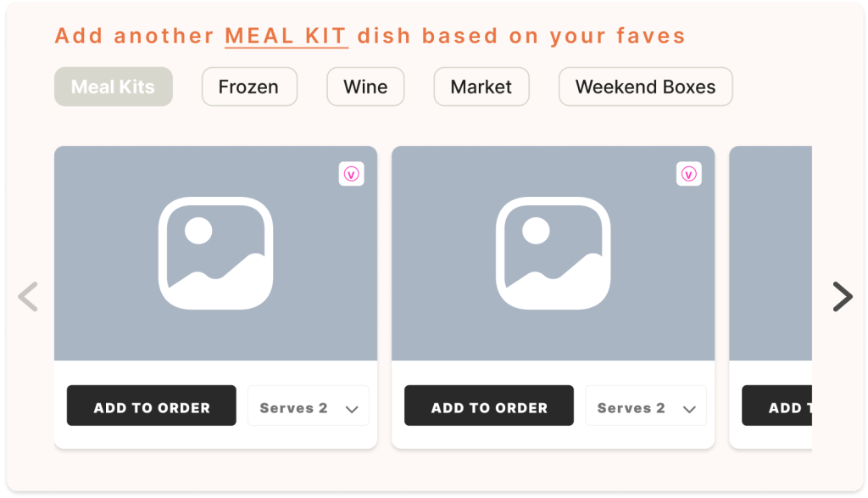Expand second card's serving size chevron
This screenshot has height=498, width=868.
[690, 409]
